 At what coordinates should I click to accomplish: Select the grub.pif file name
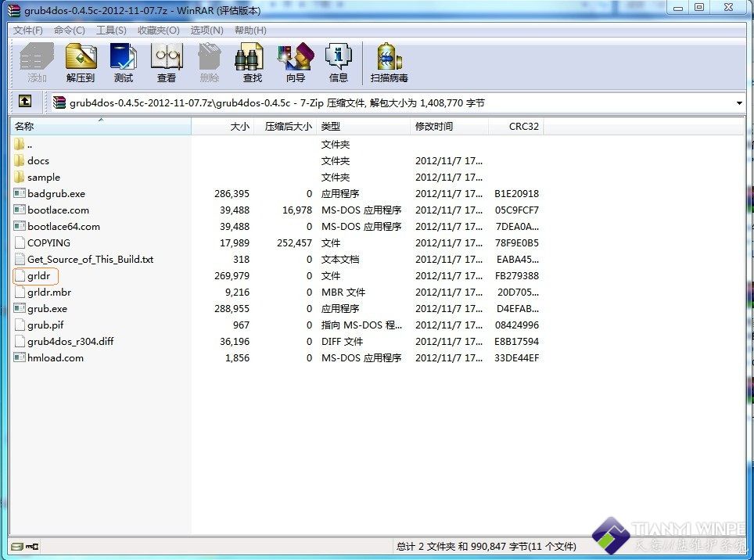tap(45, 325)
